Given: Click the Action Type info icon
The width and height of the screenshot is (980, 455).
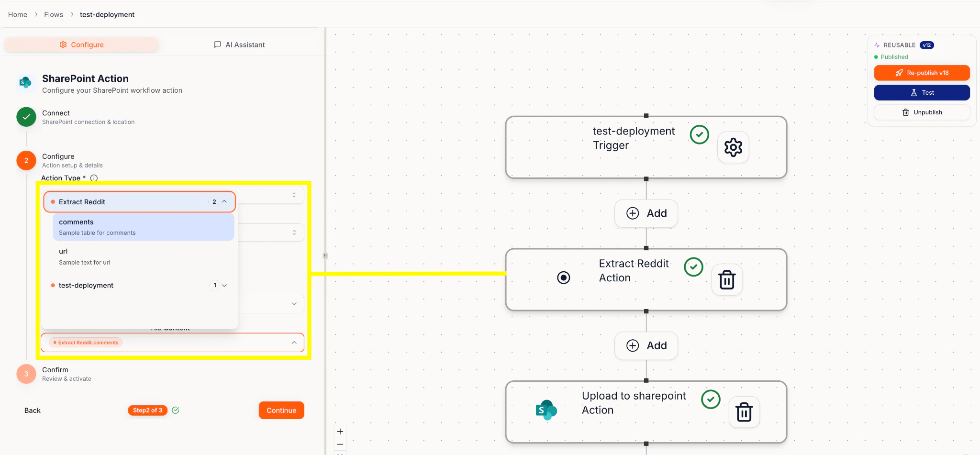Looking at the screenshot, I should pyautogui.click(x=94, y=178).
